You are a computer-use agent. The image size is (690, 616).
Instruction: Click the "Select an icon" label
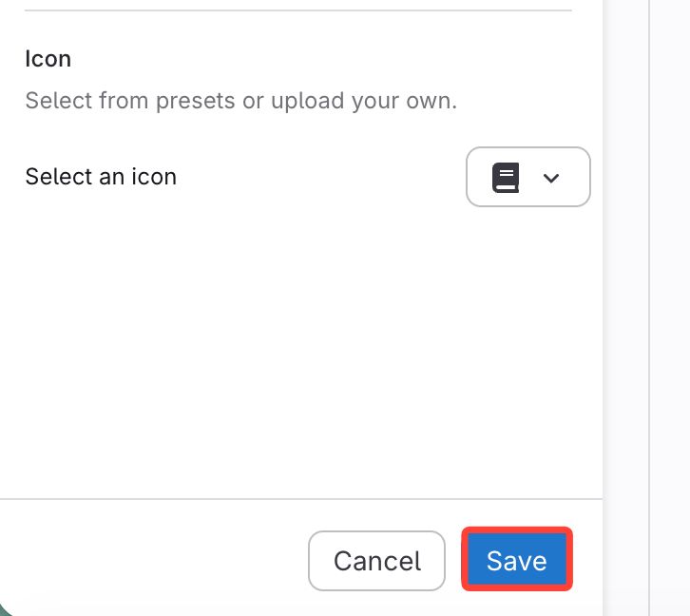(x=101, y=177)
